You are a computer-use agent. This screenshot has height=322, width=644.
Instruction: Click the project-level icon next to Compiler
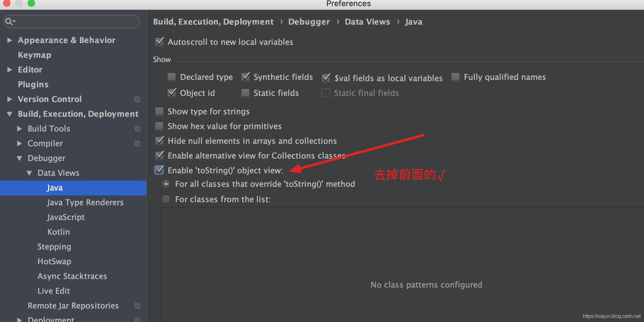(x=137, y=143)
